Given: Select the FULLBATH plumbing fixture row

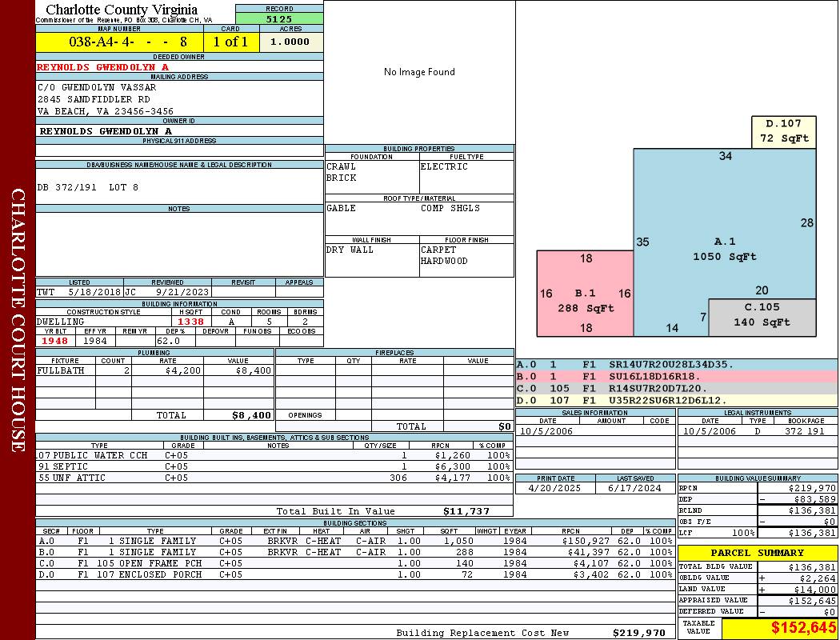Looking at the screenshot, I should (154, 370).
